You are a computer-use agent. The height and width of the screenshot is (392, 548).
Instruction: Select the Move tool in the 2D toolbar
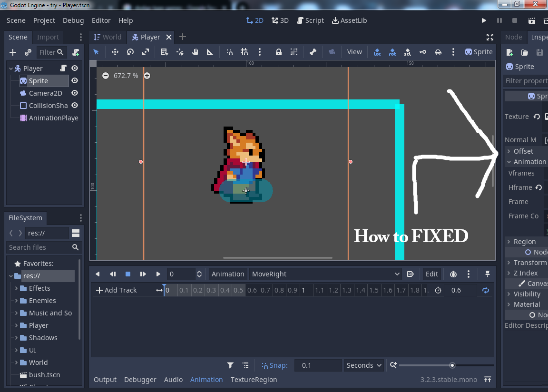point(115,52)
